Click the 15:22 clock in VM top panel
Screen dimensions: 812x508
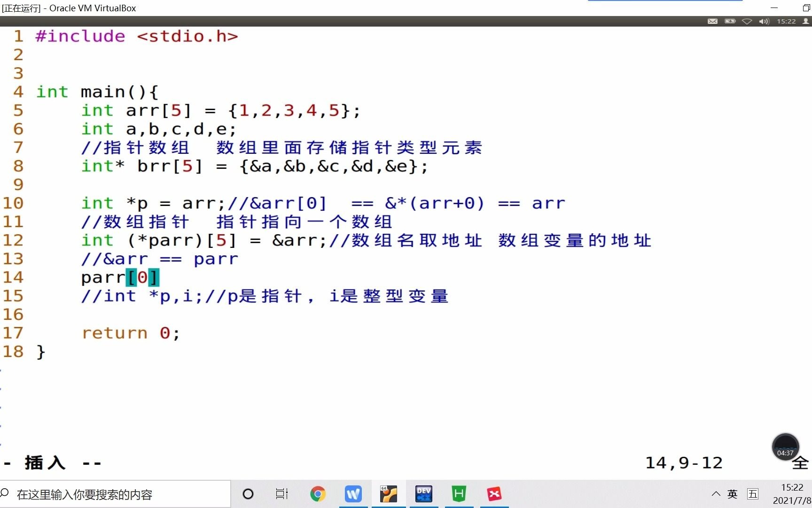pos(786,21)
